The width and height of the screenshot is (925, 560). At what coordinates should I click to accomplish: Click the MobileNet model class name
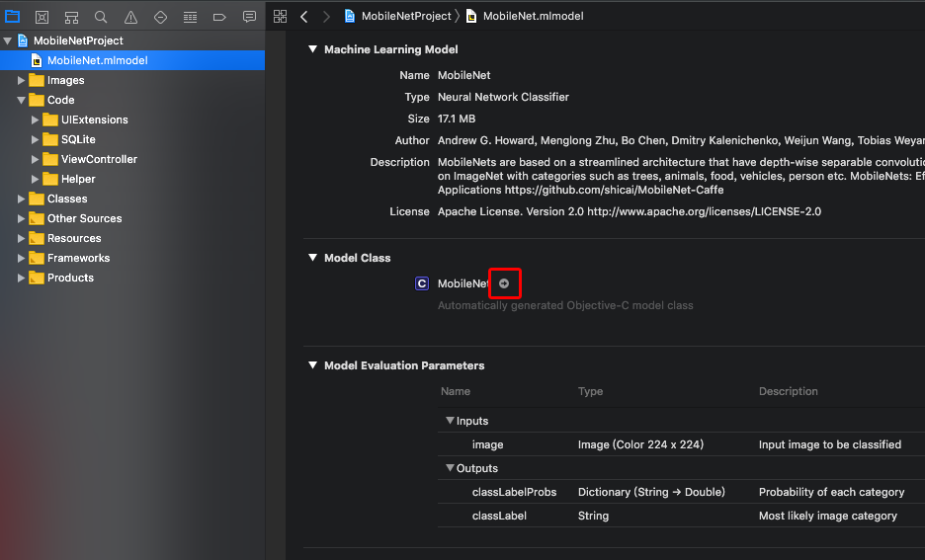pyautogui.click(x=463, y=283)
